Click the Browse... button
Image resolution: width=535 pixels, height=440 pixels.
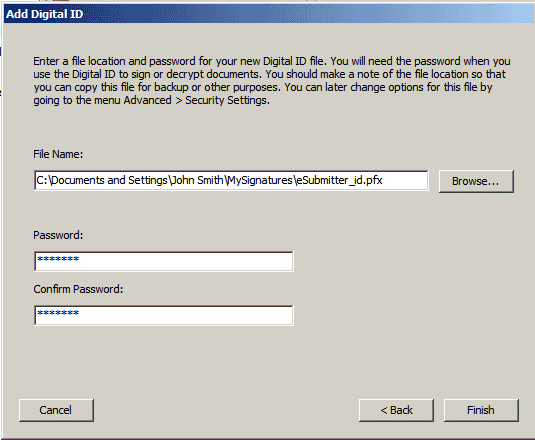pos(476,181)
